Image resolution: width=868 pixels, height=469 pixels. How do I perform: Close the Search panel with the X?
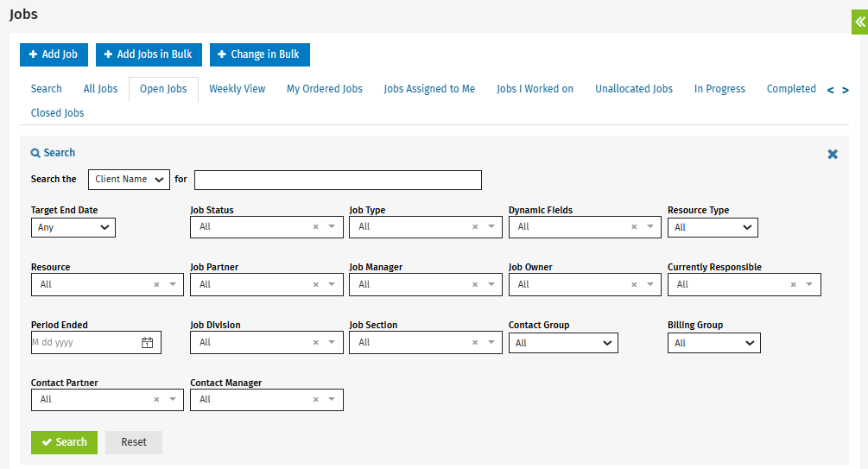[833, 155]
